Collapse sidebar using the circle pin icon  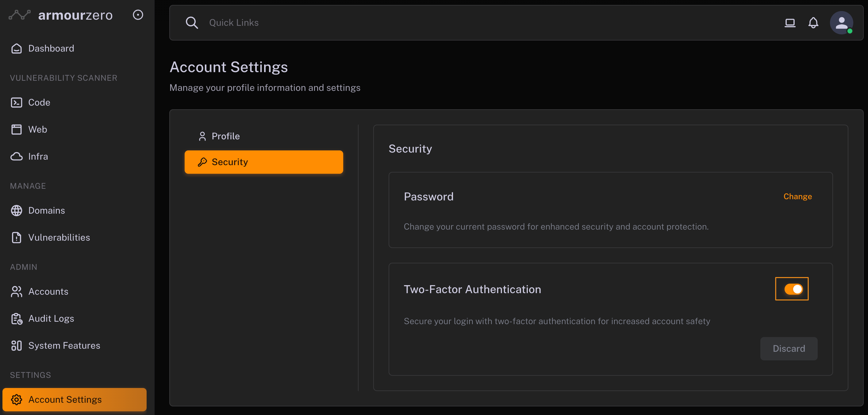138,15
